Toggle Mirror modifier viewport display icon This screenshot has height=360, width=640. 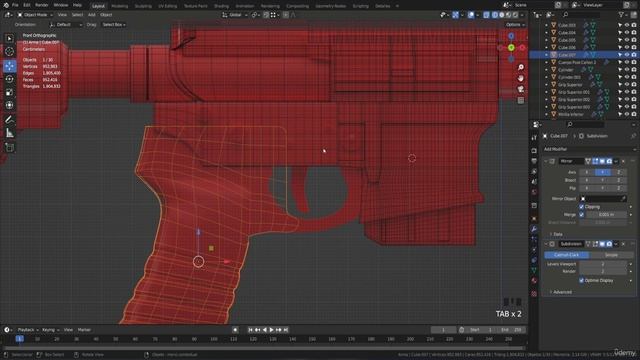pyautogui.click(x=602, y=161)
